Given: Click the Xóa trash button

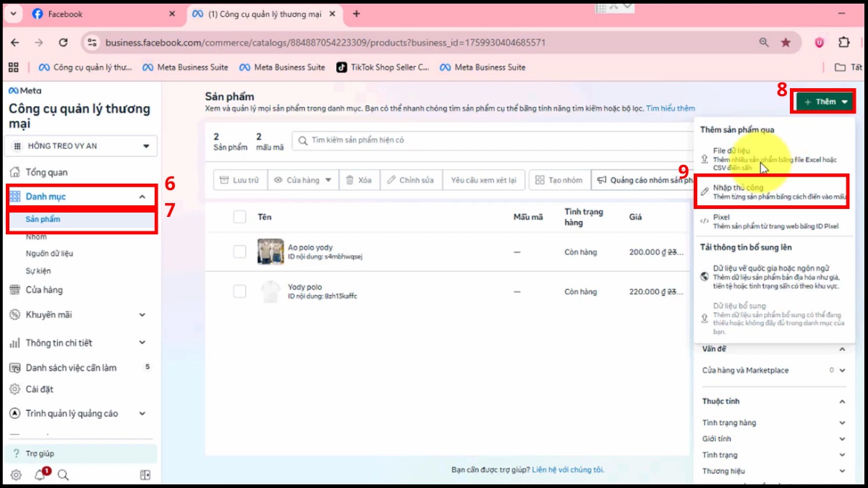Looking at the screenshot, I should coord(358,180).
